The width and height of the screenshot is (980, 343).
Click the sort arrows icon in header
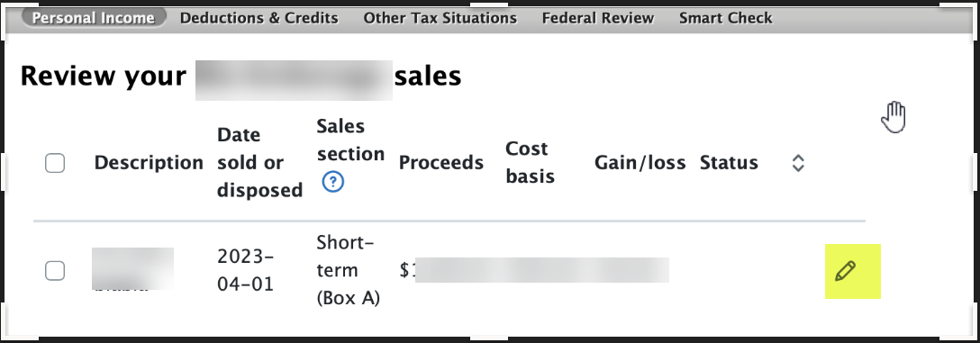point(797,163)
